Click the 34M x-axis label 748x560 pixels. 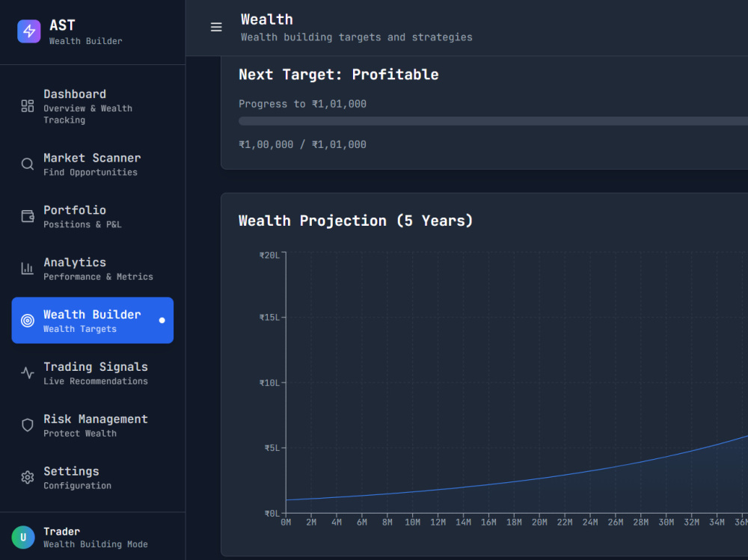point(717,523)
